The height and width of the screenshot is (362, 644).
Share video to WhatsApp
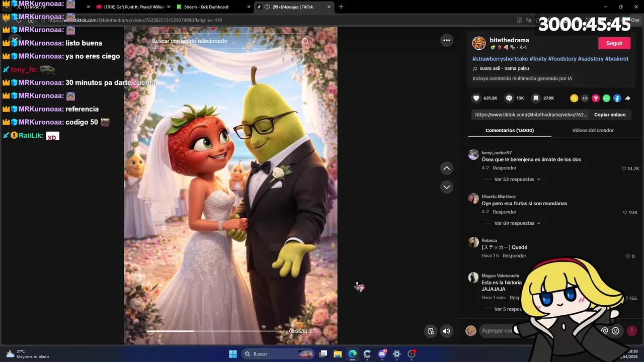tap(606, 98)
